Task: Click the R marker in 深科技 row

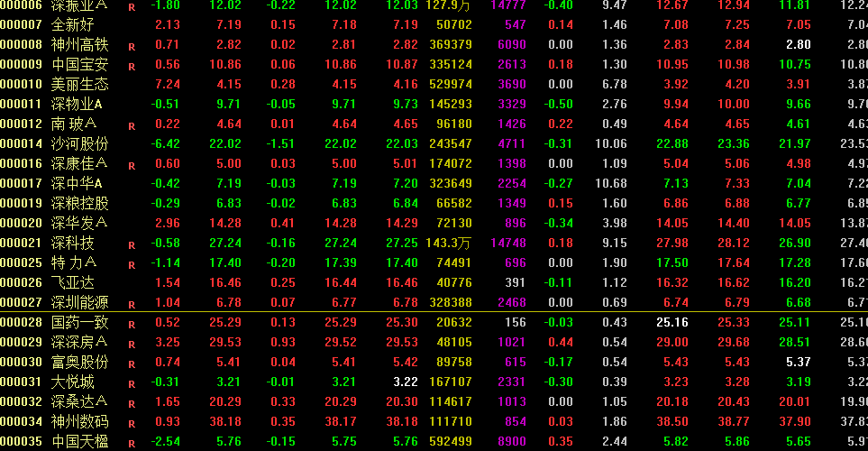Action: [132, 245]
